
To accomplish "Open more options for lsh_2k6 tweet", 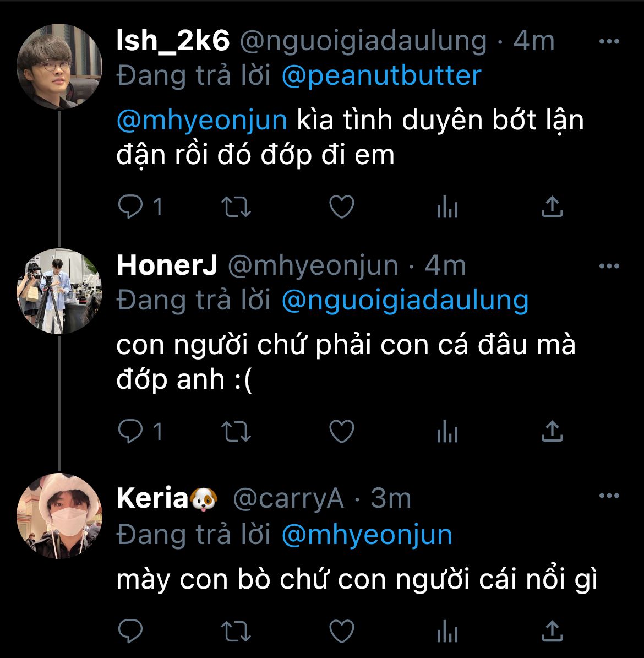I will (x=609, y=42).
